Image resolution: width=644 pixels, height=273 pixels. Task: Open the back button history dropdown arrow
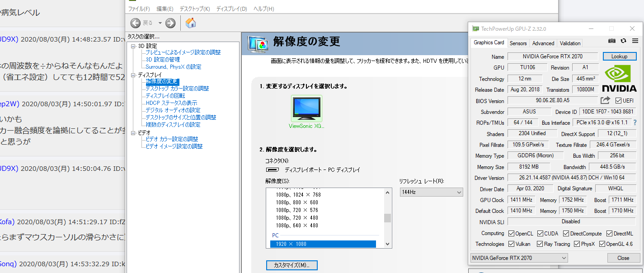point(160,23)
